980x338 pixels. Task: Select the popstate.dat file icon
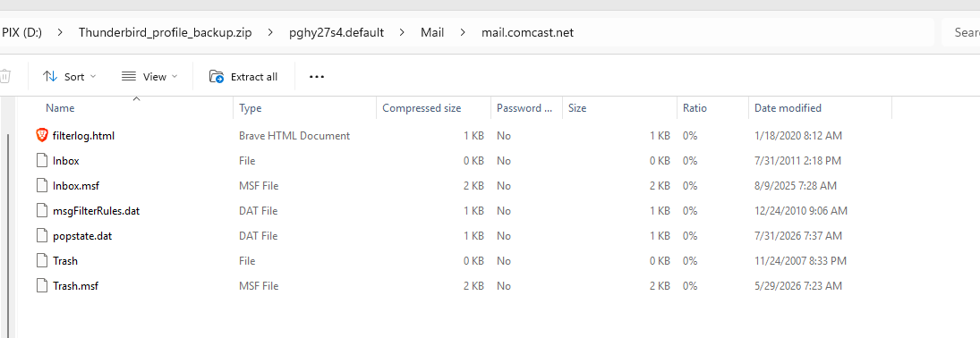pyautogui.click(x=42, y=235)
